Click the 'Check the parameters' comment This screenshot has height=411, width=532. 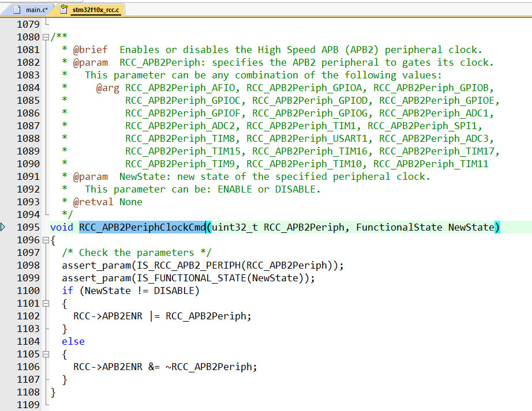pyautogui.click(x=136, y=252)
